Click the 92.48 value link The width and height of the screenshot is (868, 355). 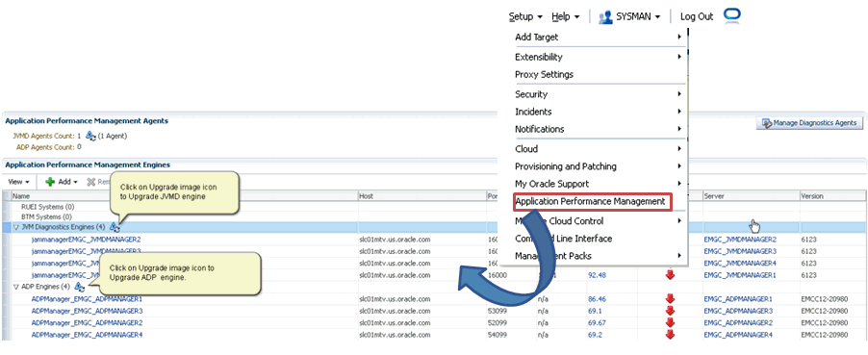pos(597,275)
